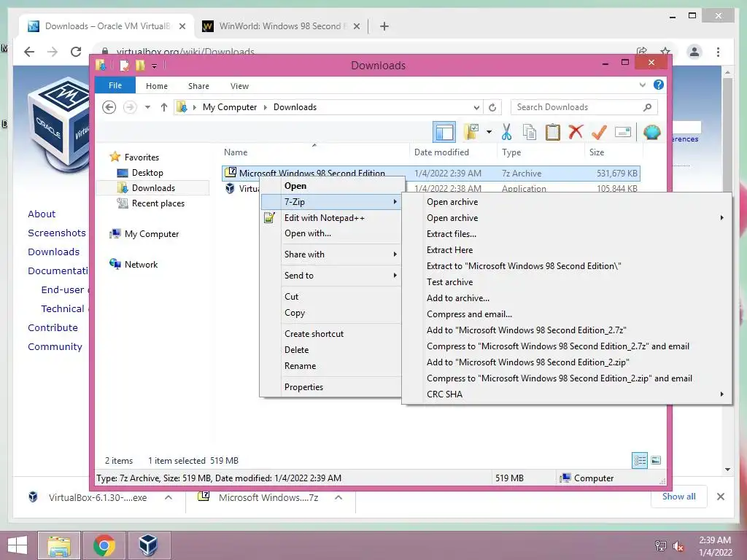This screenshot has height=560, width=747.
Task: Click the Copy documents toolbar icon
Action: [530, 132]
